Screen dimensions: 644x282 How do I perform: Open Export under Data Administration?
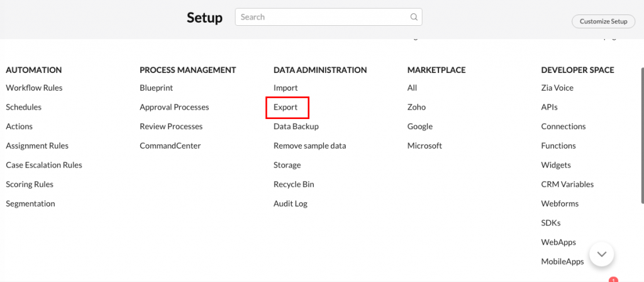pyautogui.click(x=286, y=107)
